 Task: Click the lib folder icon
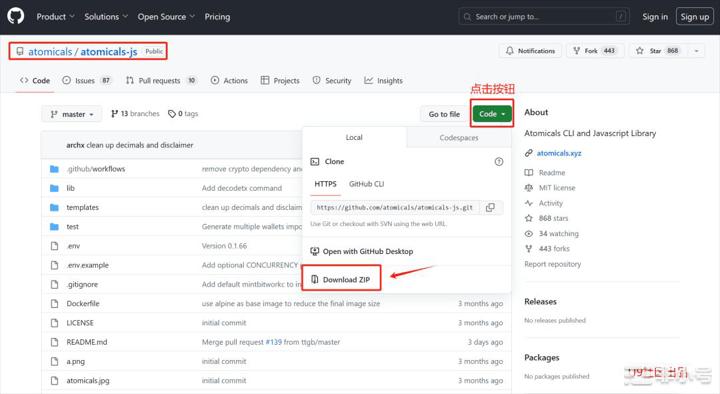click(x=54, y=188)
